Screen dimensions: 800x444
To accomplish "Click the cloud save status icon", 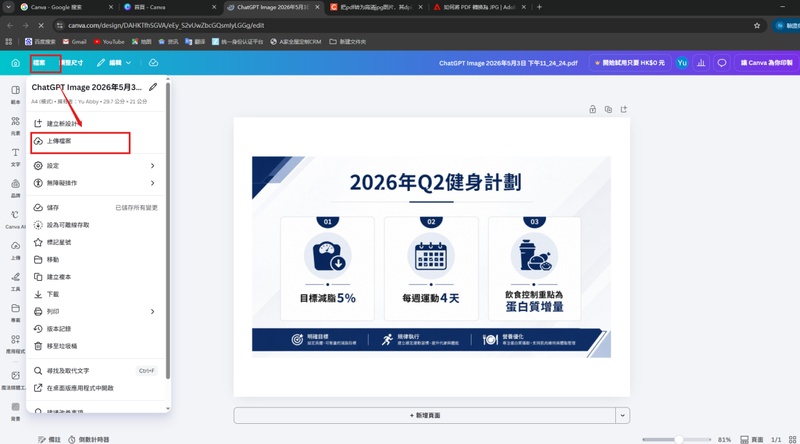I will click(x=153, y=63).
